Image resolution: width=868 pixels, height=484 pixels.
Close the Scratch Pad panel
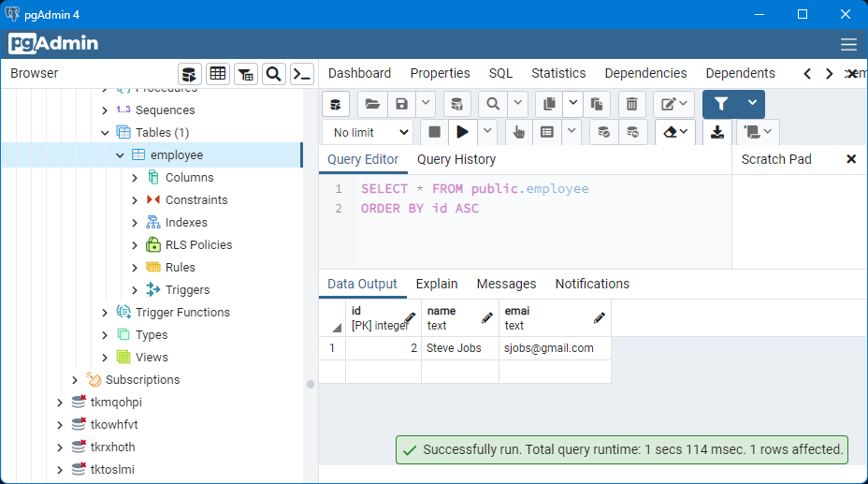click(851, 159)
